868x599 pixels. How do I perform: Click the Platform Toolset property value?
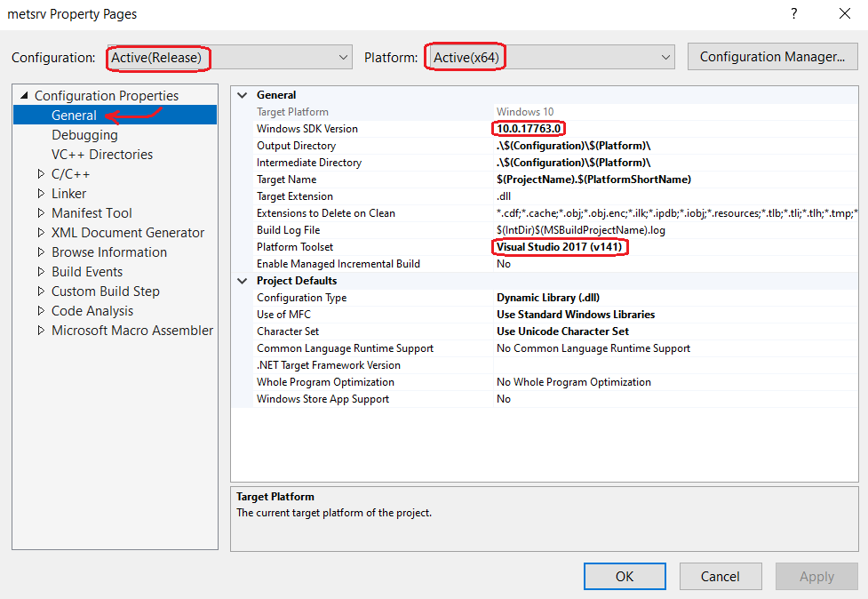pos(561,247)
